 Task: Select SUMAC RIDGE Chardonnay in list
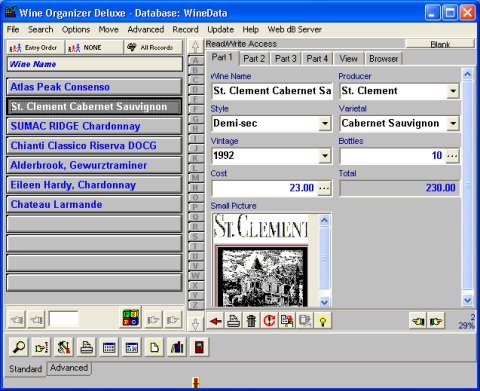pyautogui.click(x=94, y=126)
